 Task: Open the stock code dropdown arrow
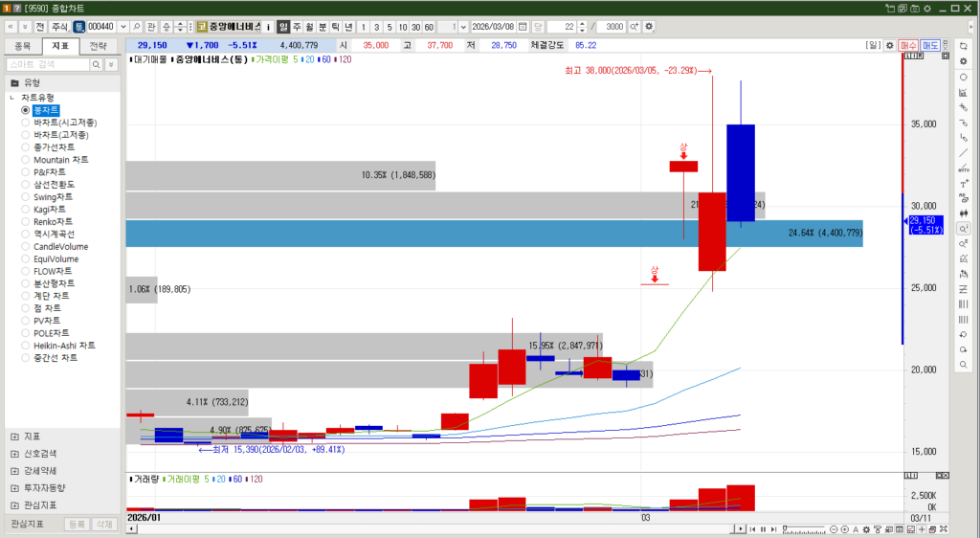pyautogui.click(x=122, y=26)
